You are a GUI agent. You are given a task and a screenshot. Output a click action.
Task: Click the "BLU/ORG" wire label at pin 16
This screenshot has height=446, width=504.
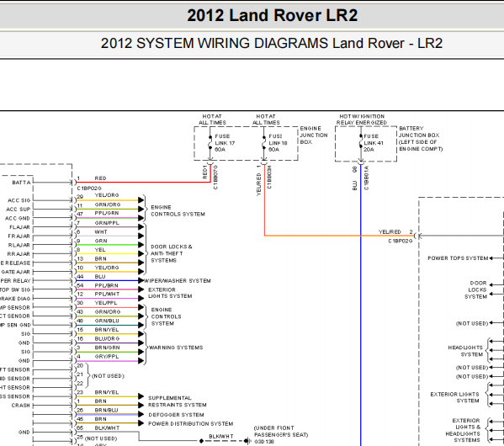tap(107, 338)
